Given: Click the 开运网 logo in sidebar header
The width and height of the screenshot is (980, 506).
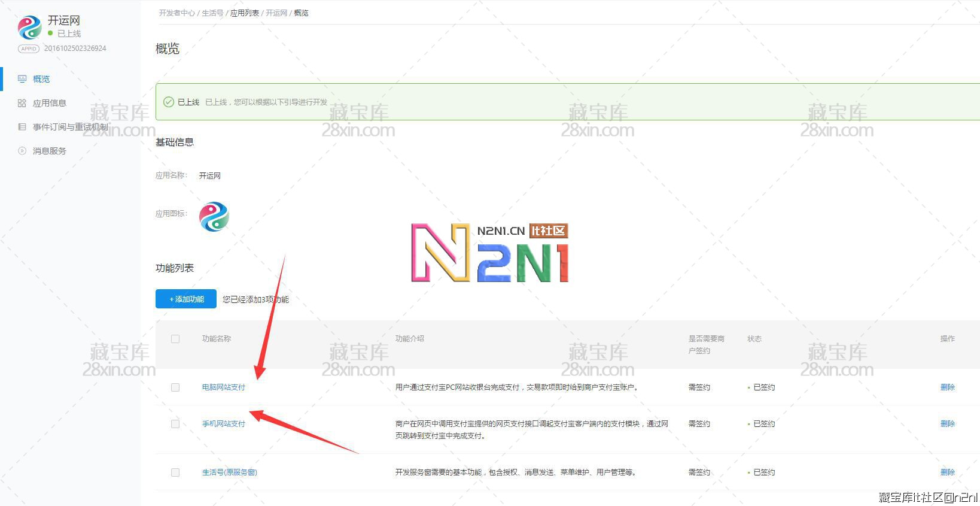Looking at the screenshot, I should coord(29,28).
